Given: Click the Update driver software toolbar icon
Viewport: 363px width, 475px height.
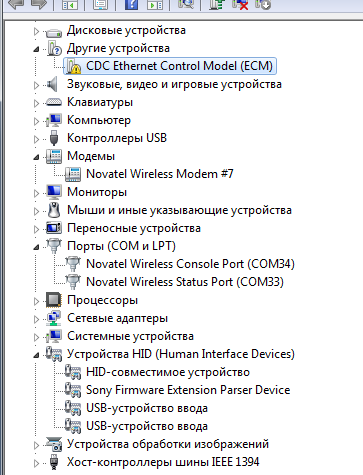Looking at the screenshot, I should (x=216, y=4).
